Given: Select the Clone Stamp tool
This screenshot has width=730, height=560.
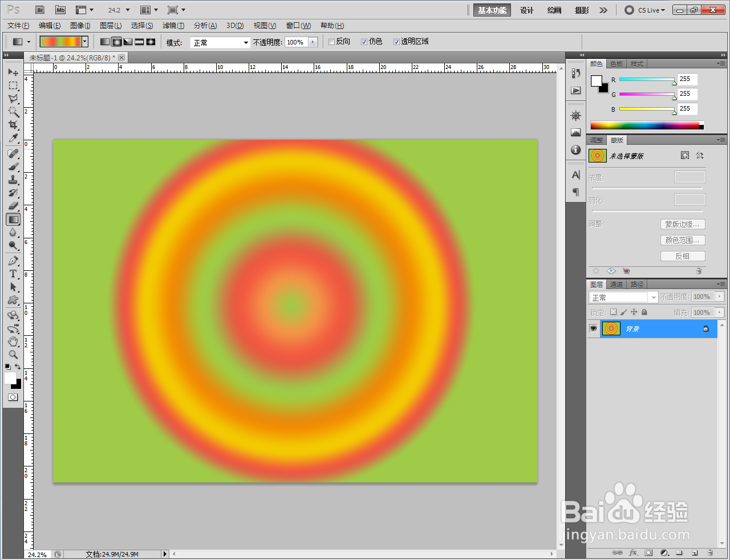Looking at the screenshot, I should pos(13,180).
